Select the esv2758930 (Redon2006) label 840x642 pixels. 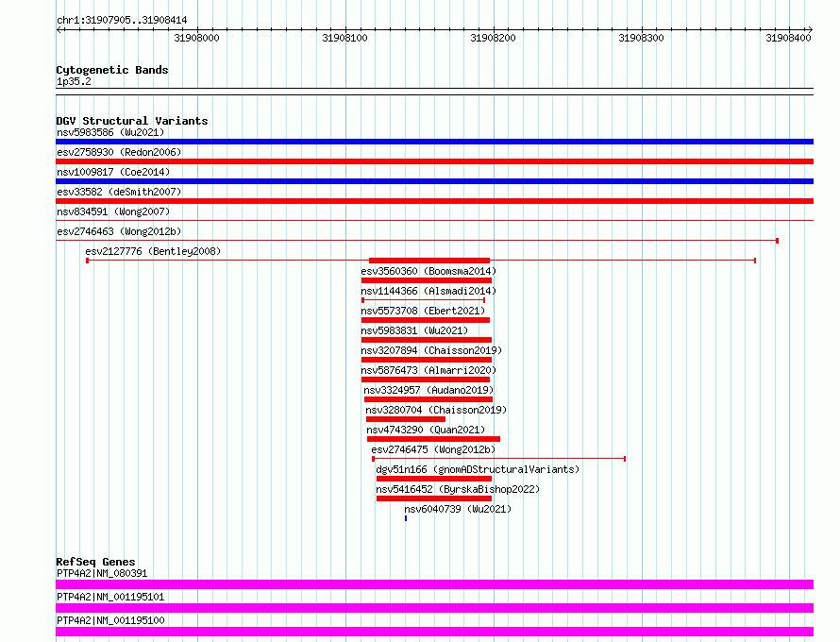point(119,152)
